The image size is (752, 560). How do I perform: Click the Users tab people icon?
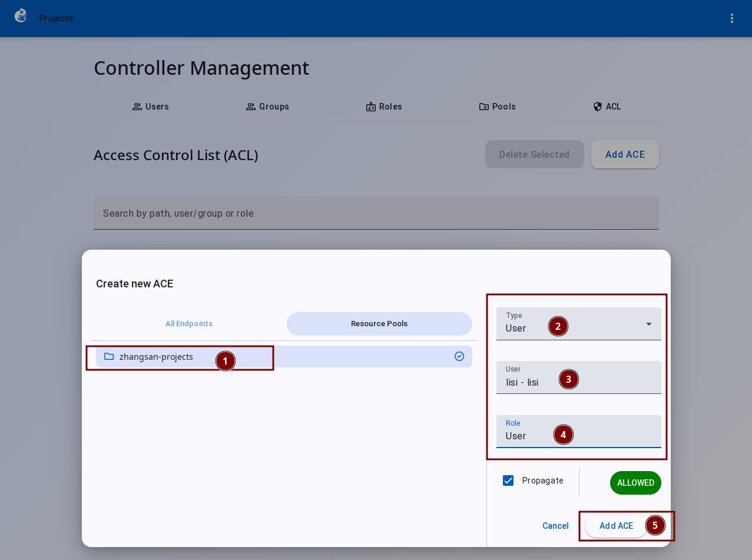click(137, 107)
